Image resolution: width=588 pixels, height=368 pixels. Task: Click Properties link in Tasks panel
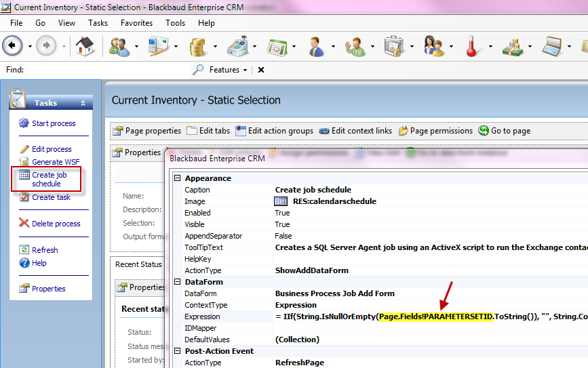pos(48,289)
